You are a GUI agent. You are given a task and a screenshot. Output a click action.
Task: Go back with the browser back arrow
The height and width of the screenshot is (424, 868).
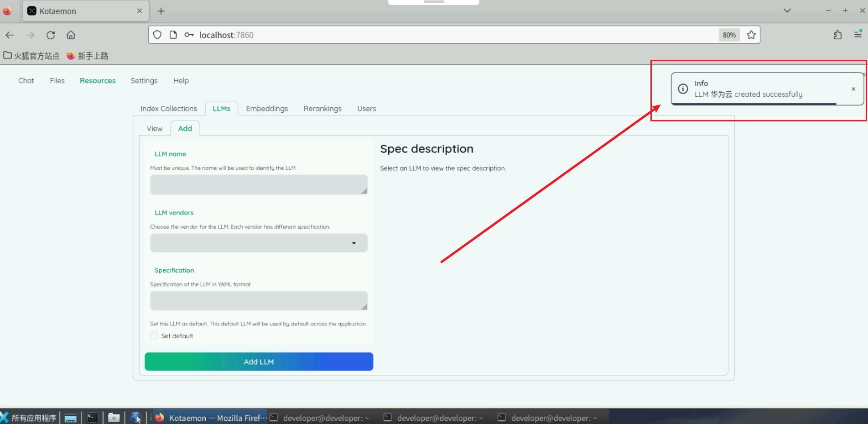click(10, 35)
